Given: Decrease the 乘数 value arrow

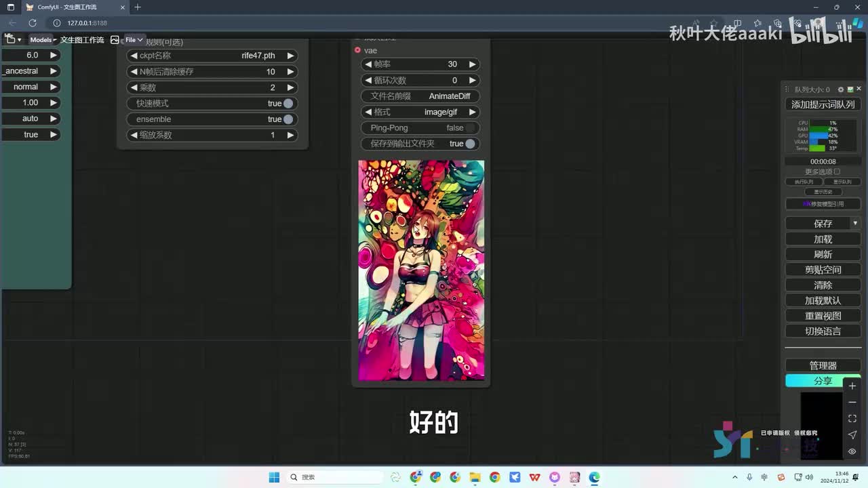Looking at the screenshot, I should pyautogui.click(x=134, y=87).
